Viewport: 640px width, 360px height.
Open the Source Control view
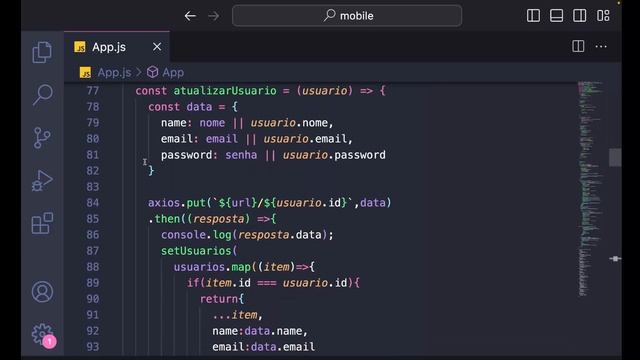(x=42, y=138)
